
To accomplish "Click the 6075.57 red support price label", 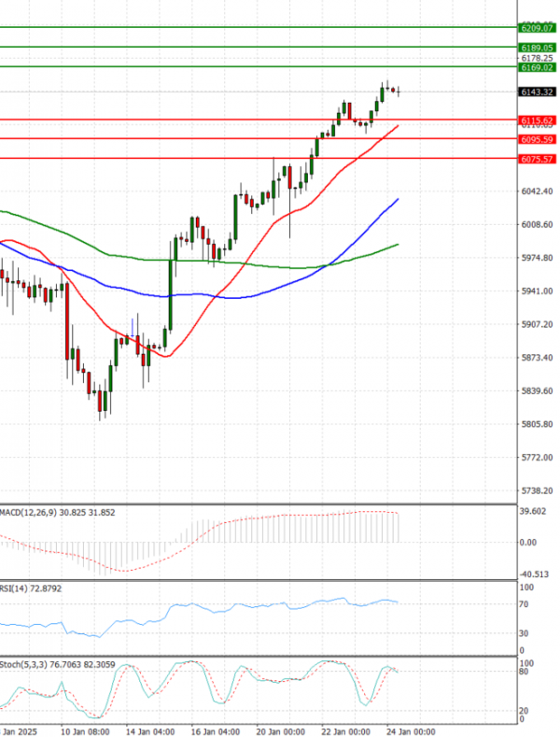I will pos(537,160).
